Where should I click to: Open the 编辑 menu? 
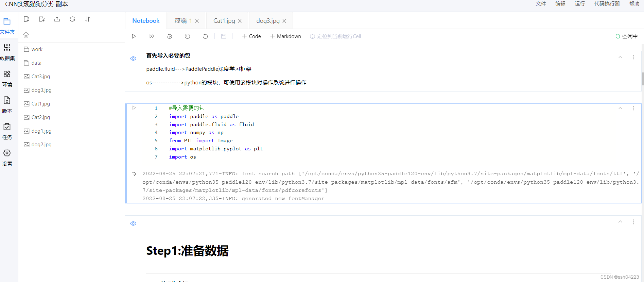coord(560,4)
